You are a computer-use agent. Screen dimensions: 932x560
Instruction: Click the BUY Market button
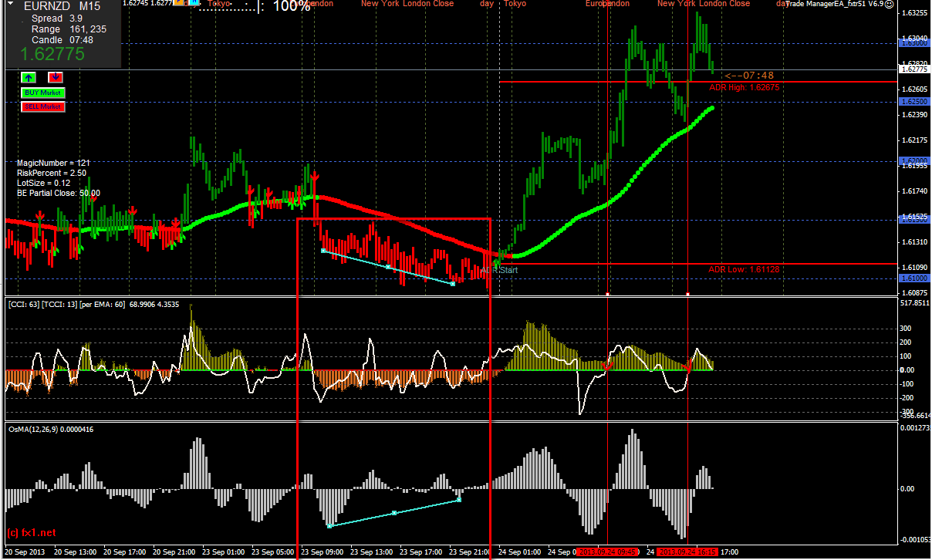point(43,93)
